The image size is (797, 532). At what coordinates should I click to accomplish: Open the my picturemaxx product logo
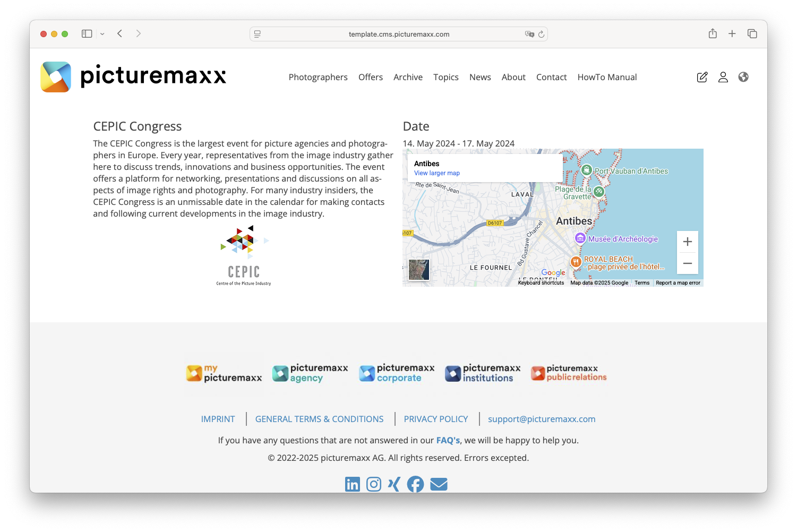point(224,373)
